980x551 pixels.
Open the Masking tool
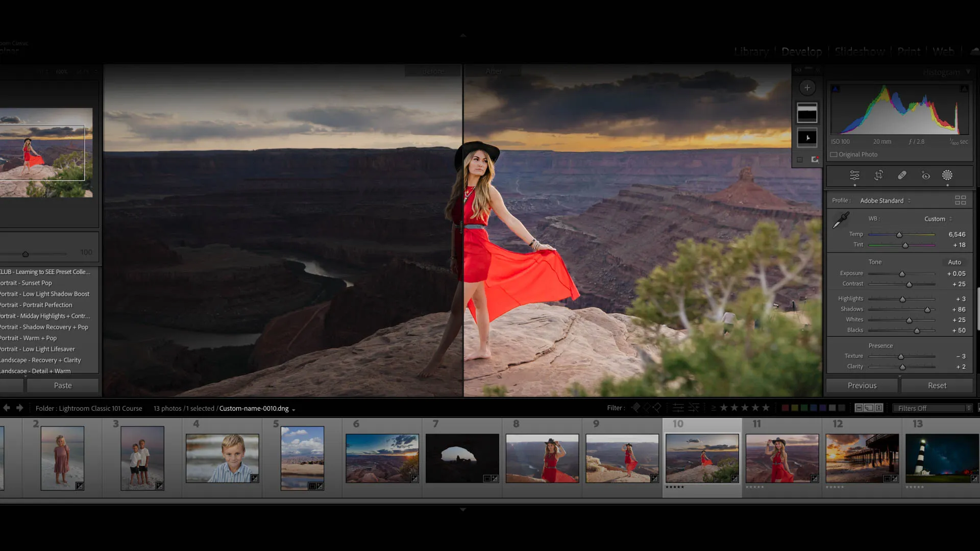coord(947,176)
